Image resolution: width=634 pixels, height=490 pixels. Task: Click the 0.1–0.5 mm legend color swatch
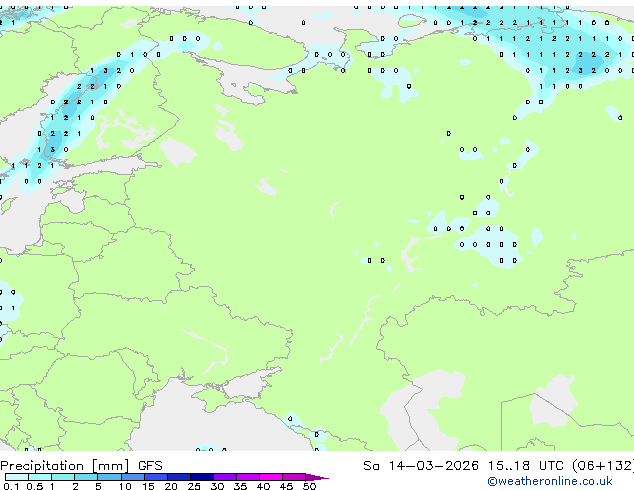(x=17, y=477)
